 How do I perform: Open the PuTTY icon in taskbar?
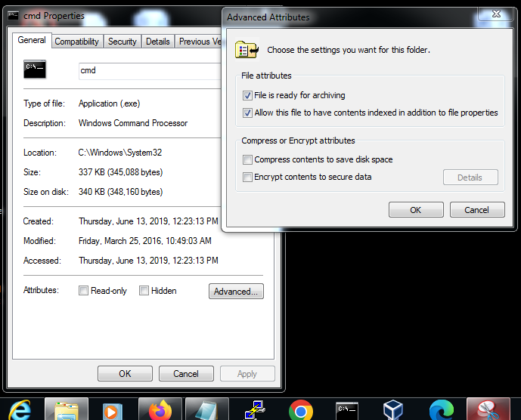[254, 410]
